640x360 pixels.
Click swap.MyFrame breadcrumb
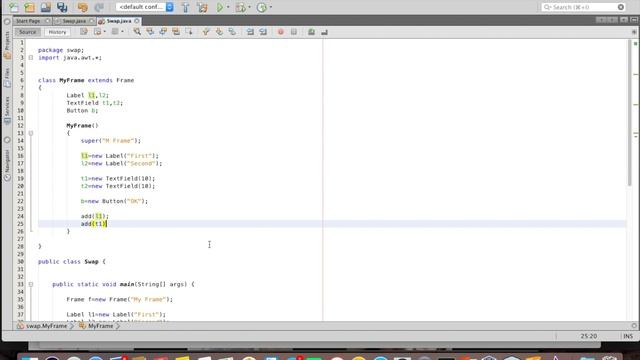[42, 326]
